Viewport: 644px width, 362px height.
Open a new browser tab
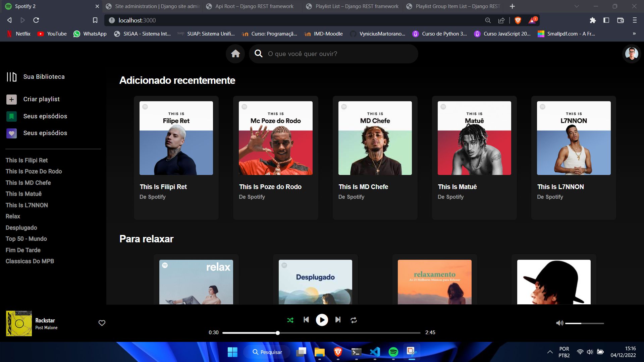tap(512, 6)
